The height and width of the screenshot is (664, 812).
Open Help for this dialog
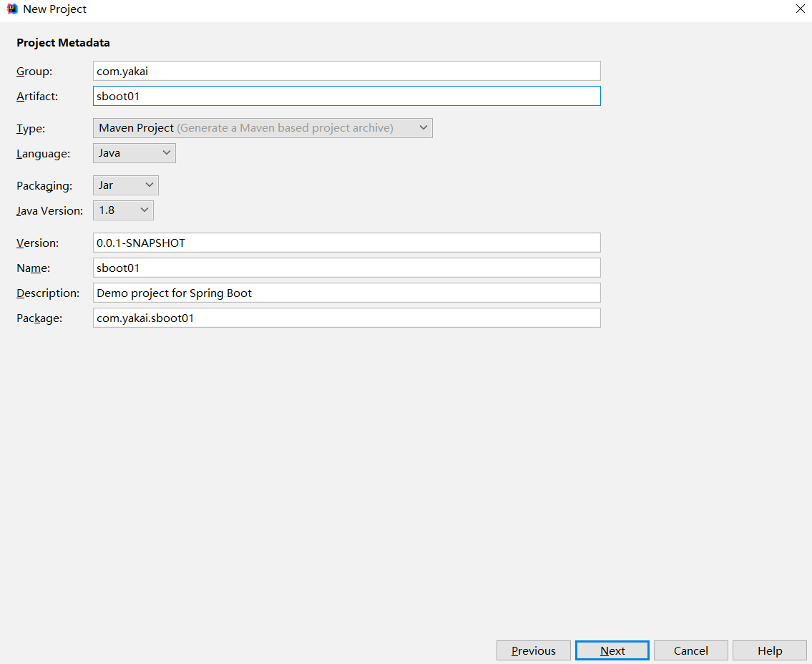coord(770,650)
